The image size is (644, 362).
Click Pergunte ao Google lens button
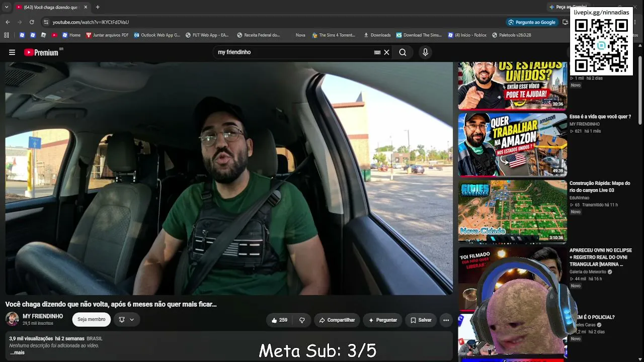click(x=532, y=22)
